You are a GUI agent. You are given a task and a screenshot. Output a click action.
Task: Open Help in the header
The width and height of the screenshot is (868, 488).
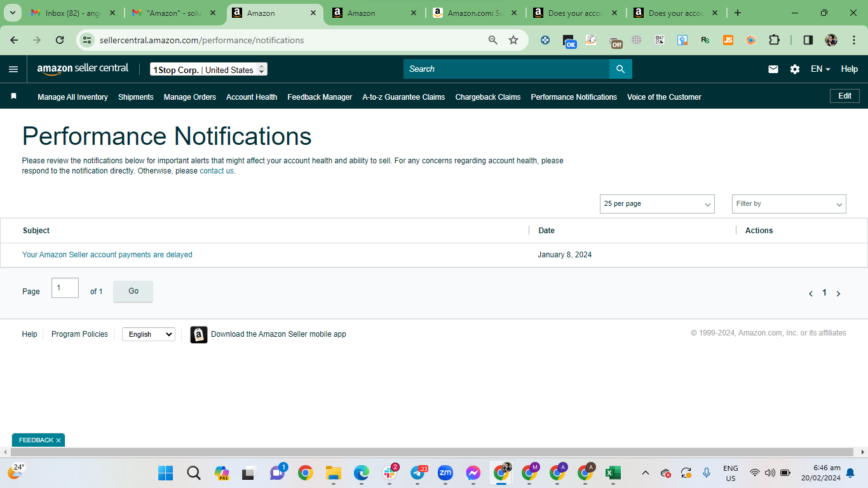(850, 69)
